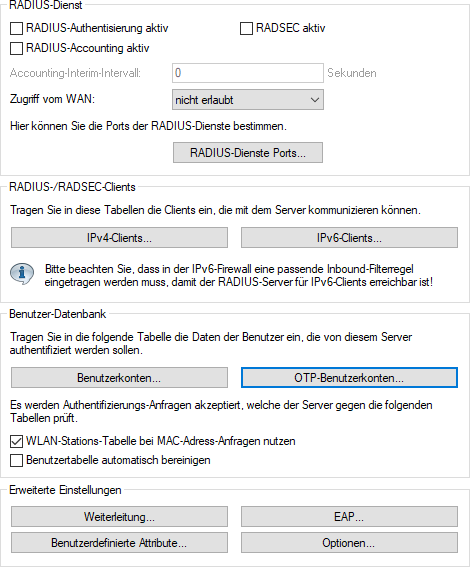The width and height of the screenshot is (470, 567).
Task: Tick RADIUS-Accounting aktiv checkbox
Action: click(16, 48)
